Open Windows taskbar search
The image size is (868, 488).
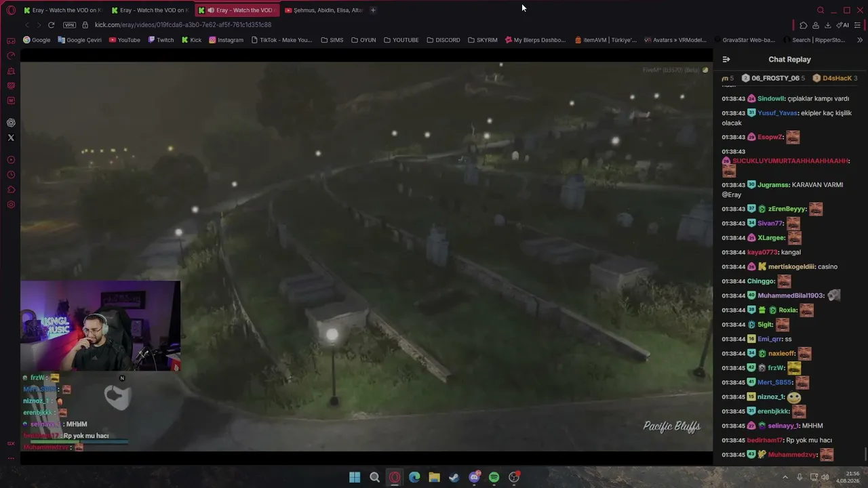click(x=374, y=477)
